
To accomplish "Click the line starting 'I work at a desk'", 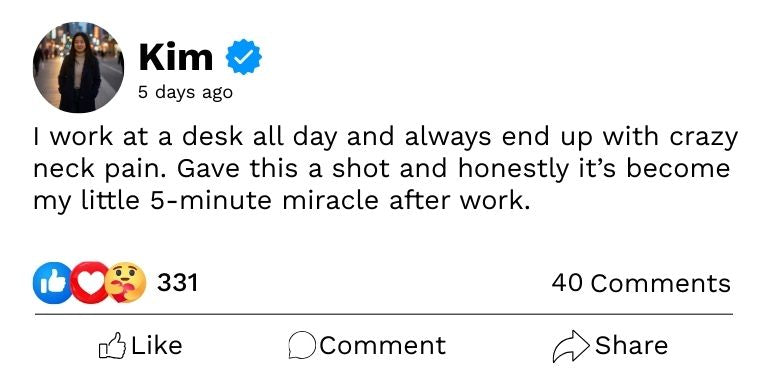I will (x=385, y=138).
